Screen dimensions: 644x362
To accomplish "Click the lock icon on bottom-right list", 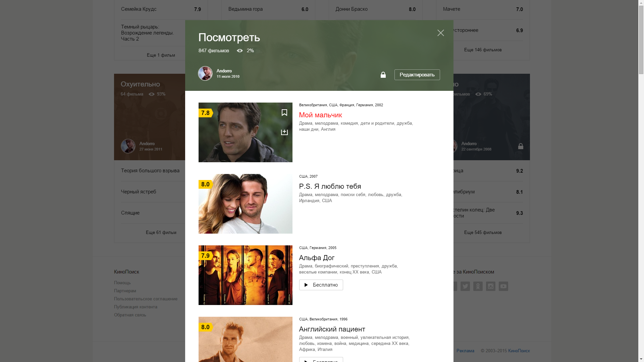I will [521, 146].
